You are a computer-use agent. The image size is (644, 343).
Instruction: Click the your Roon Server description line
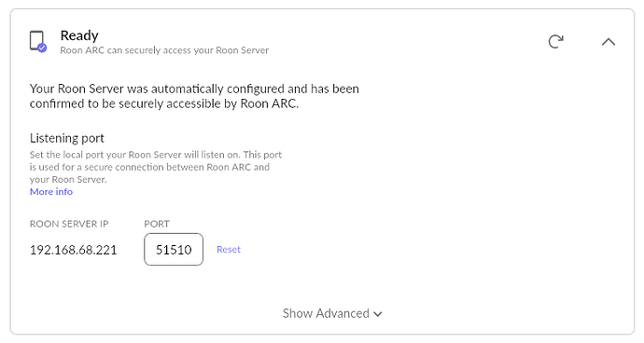[68, 179]
